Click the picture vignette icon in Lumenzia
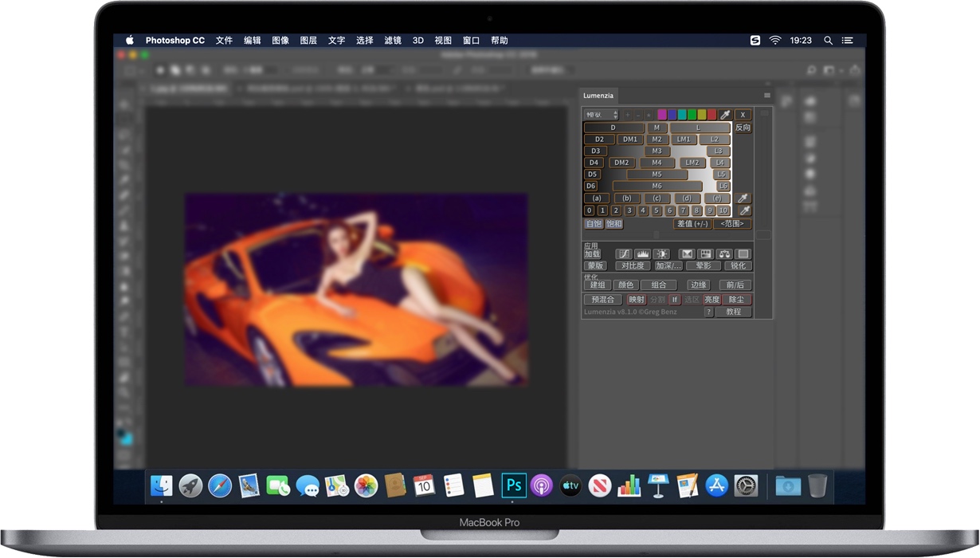 tap(743, 253)
